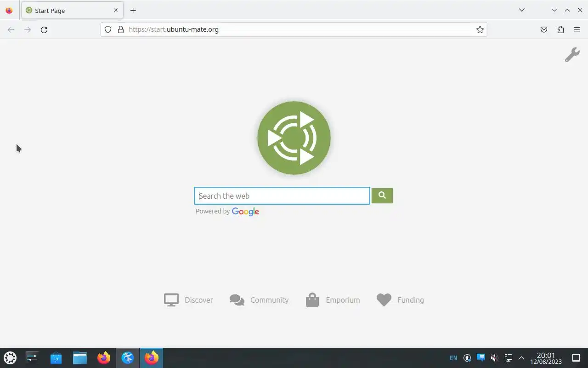Open the Emporium link

[x=343, y=300]
